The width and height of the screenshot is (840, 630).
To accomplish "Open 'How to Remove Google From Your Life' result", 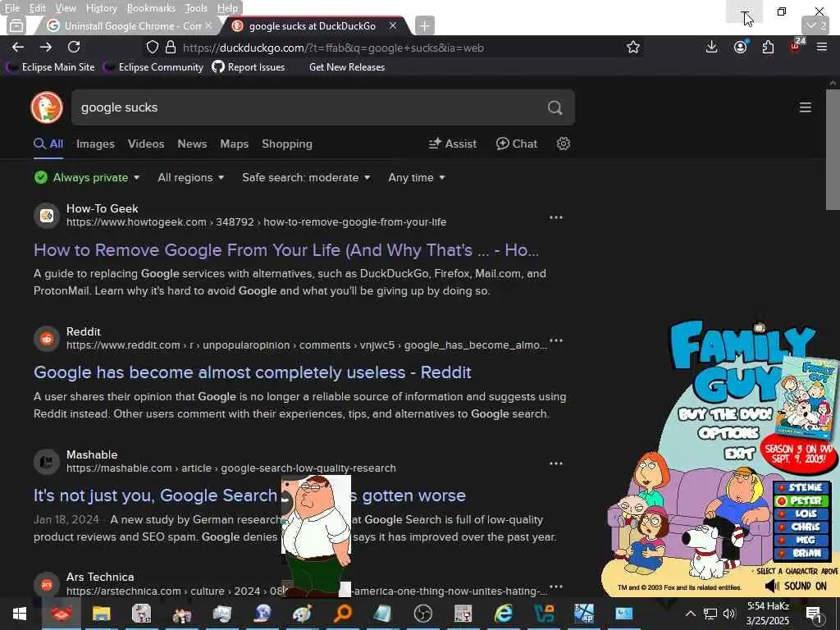I will (x=286, y=249).
